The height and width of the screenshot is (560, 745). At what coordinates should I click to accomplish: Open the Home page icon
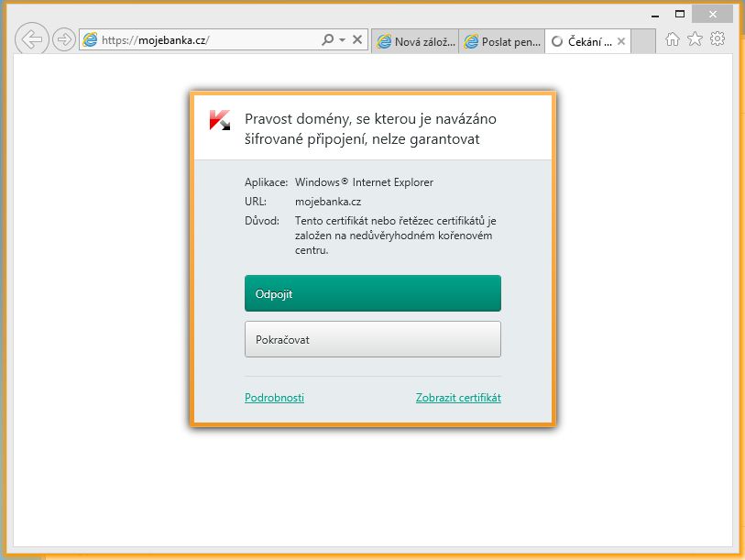672,39
